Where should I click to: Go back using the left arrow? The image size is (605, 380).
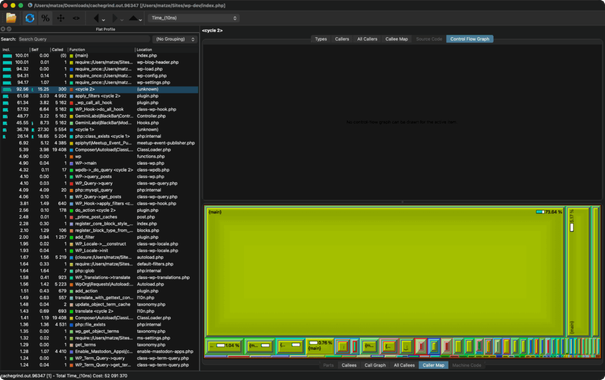[96, 18]
